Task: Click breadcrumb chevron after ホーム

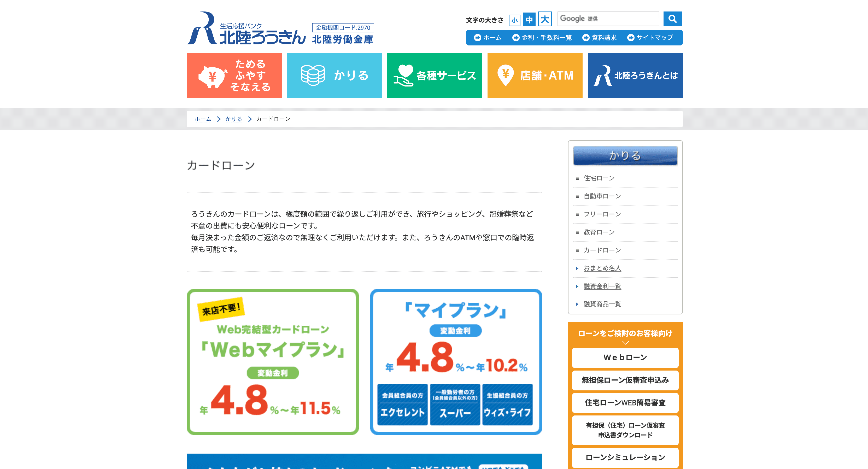Action: (218, 119)
